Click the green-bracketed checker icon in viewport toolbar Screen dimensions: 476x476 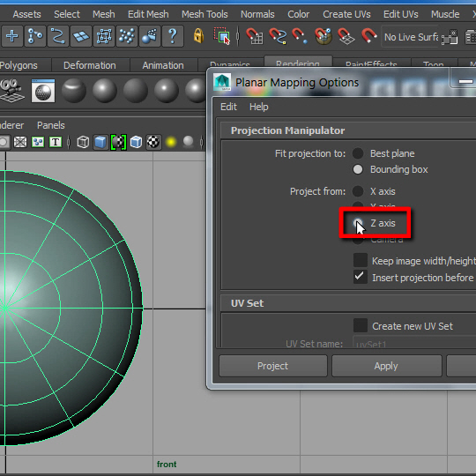[118, 142]
